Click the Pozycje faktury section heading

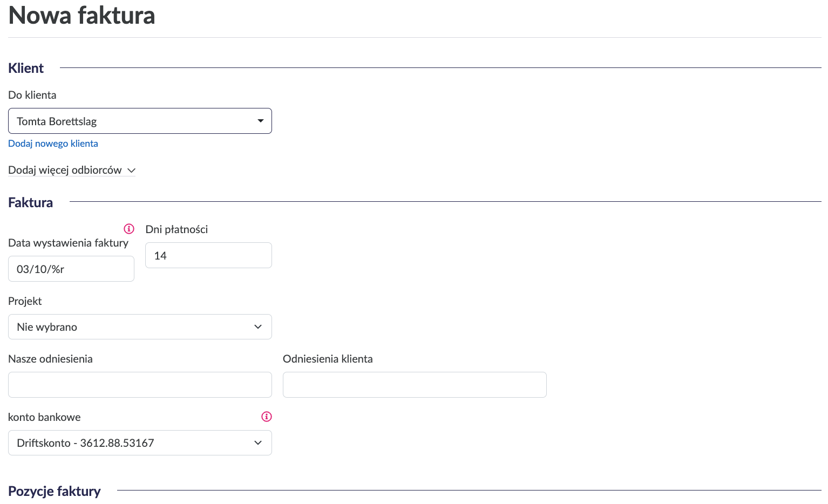pos(55,491)
